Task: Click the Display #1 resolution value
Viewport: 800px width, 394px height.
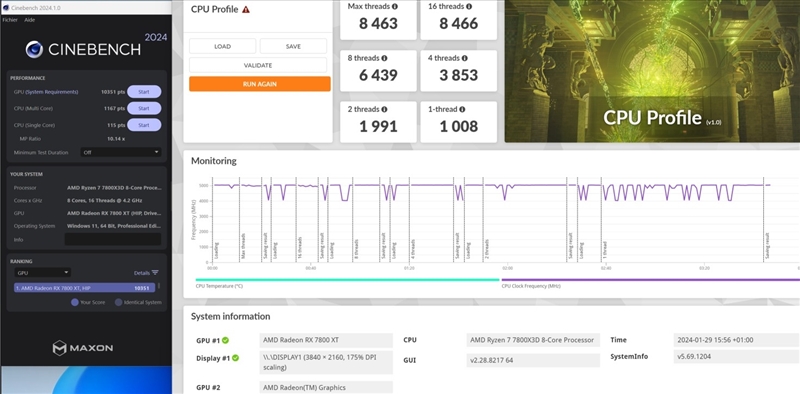Action: pos(326,362)
